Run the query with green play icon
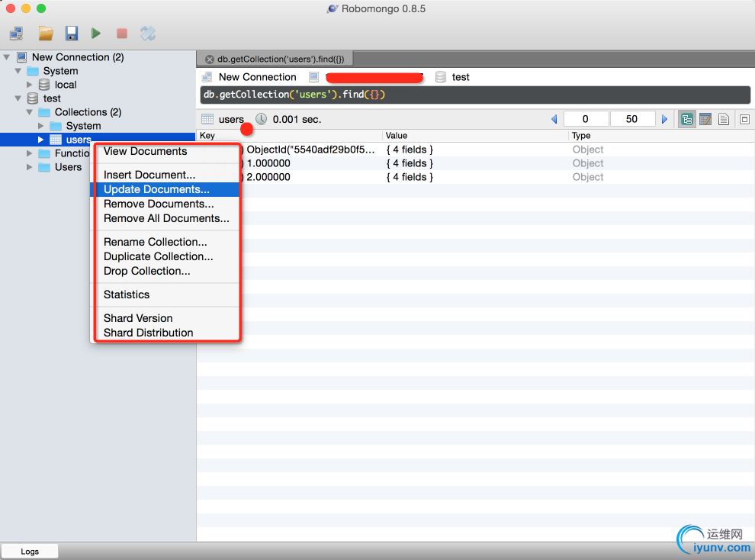Screen dimensions: 755x560 (x=96, y=34)
